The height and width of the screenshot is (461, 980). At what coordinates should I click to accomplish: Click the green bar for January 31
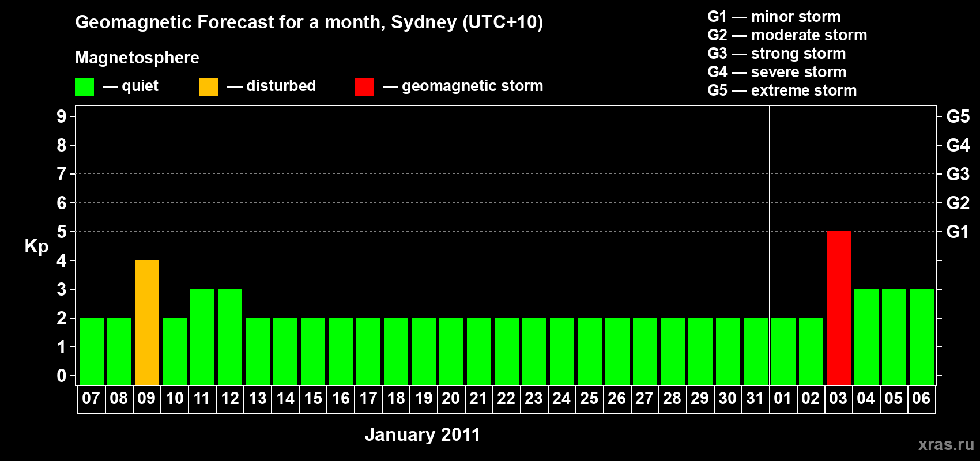pos(756,351)
